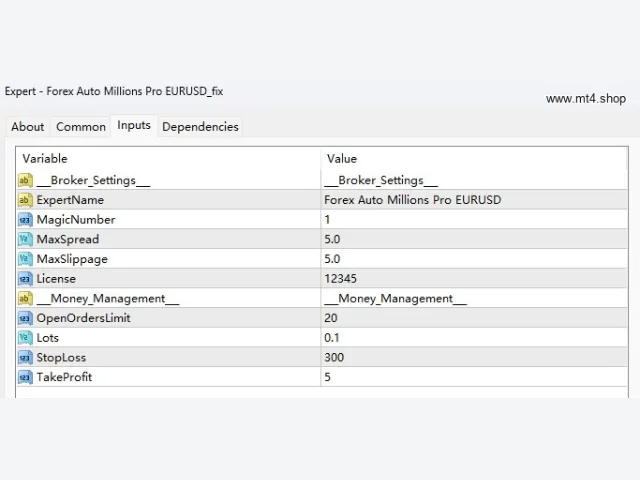The height and width of the screenshot is (480, 640).
Task: Select the License variable name
Action: point(56,279)
